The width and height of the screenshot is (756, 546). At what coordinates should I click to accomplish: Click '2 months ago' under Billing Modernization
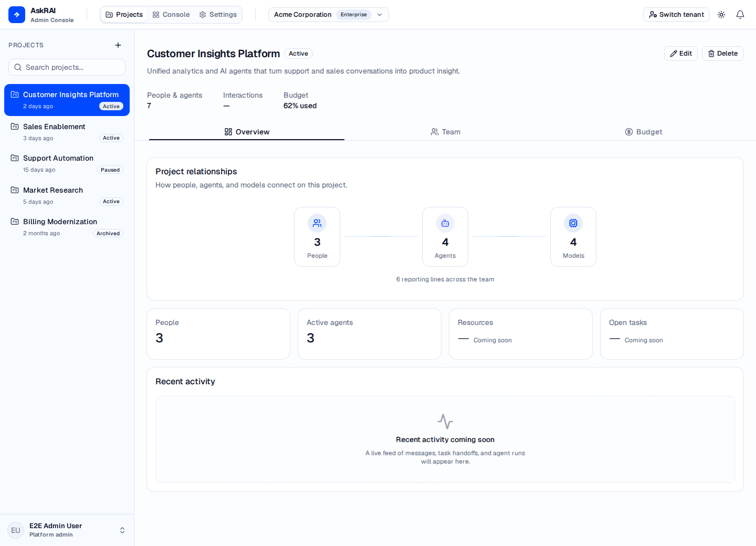pos(41,234)
